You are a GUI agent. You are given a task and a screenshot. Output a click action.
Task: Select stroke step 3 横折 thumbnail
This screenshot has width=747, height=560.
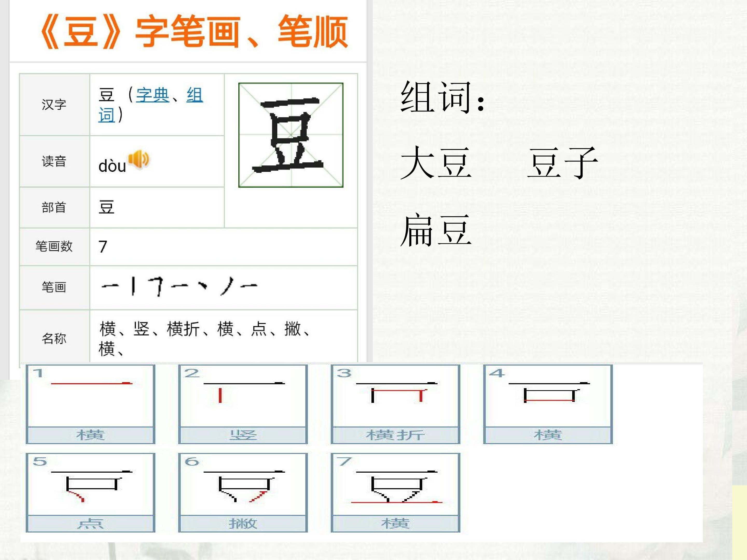[396, 404]
